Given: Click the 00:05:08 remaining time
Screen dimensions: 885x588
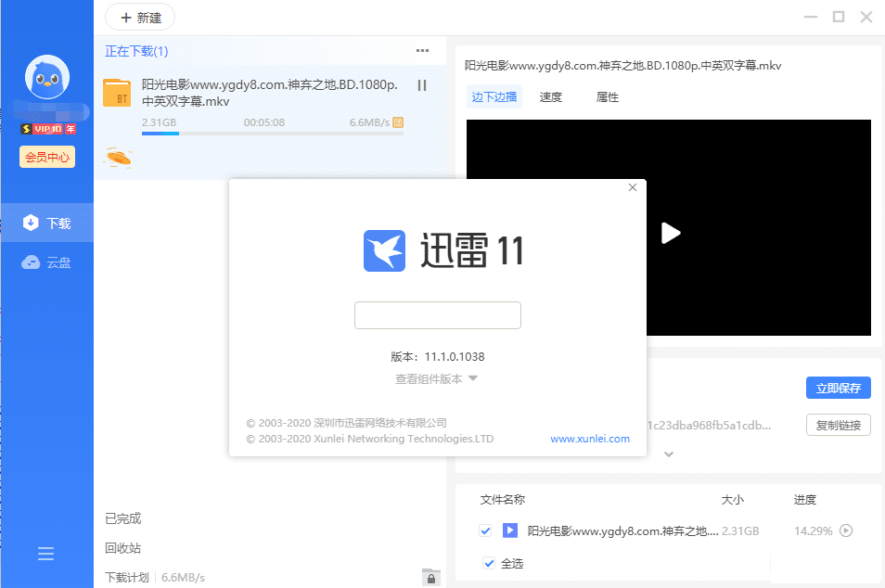Looking at the screenshot, I should pyautogui.click(x=264, y=122).
